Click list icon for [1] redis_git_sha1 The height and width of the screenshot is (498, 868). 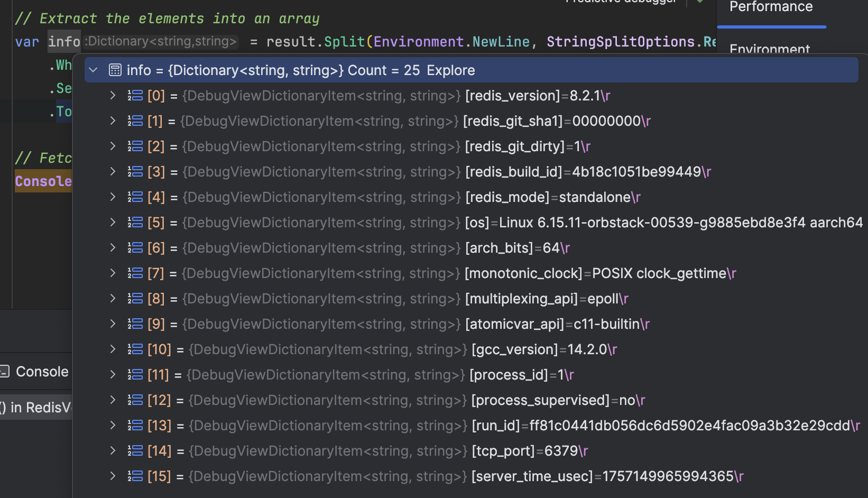pos(135,121)
